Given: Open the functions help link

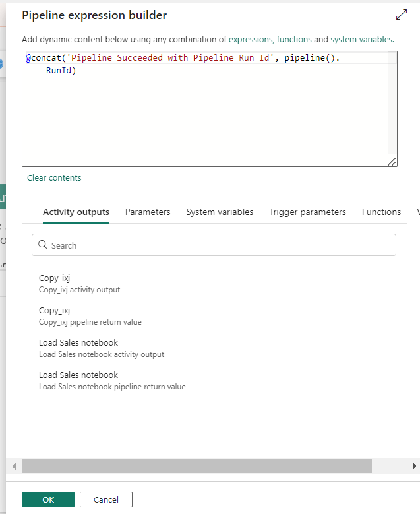Looking at the screenshot, I should (294, 40).
